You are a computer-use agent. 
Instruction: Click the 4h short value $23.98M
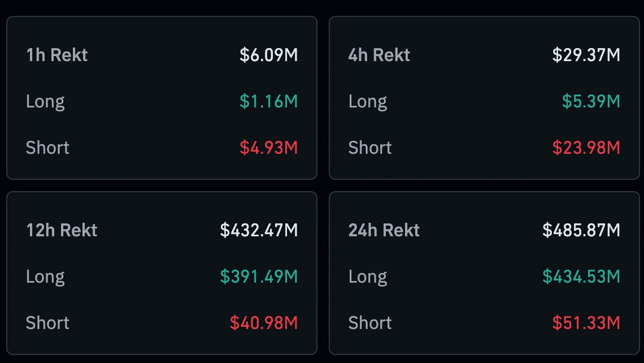(586, 148)
